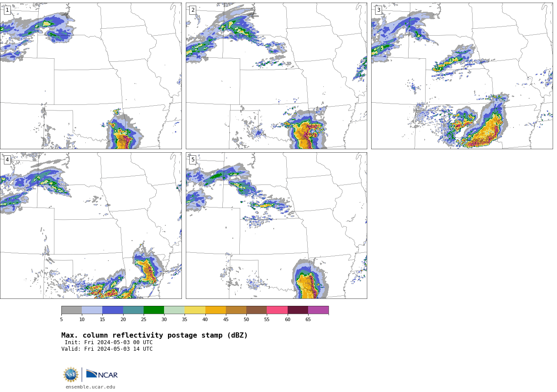
Task: Select the tan 45-50 dBZ swatch
Action: pyautogui.click(x=236, y=310)
